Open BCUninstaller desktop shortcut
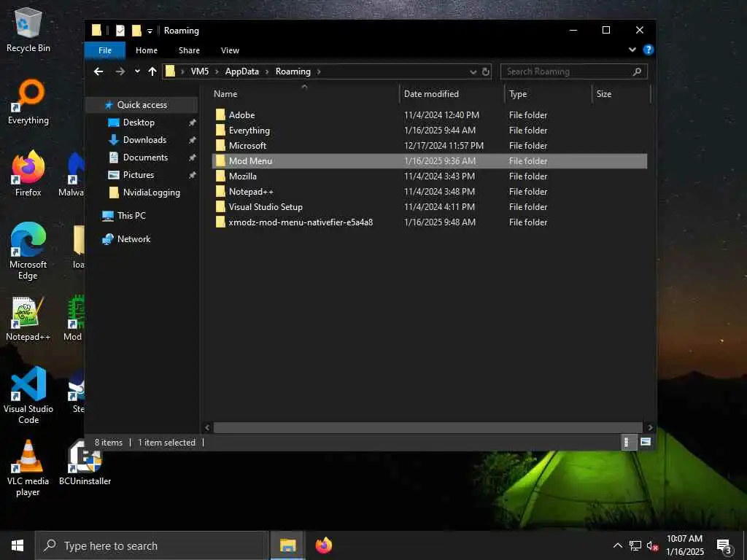The height and width of the screenshot is (560, 747). point(85,463)
